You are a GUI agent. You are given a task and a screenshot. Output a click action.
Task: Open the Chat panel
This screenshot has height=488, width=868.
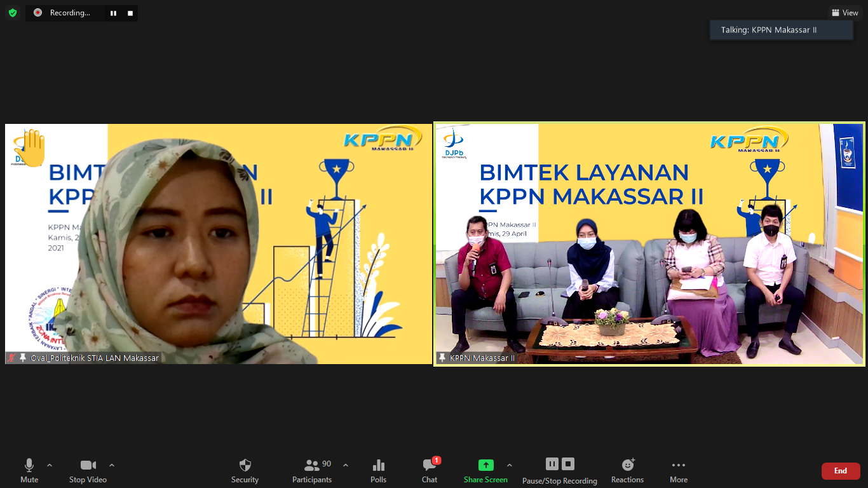click(430, 471)
